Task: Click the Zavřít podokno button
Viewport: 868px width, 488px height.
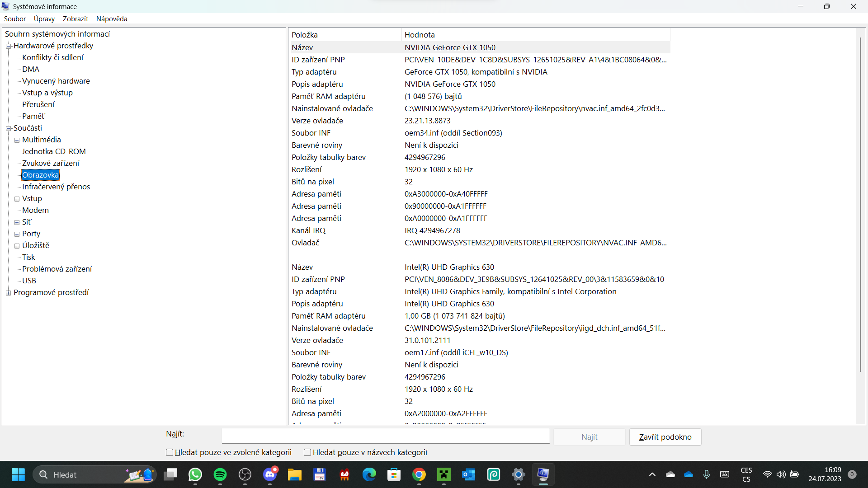Action: pos(665,437)
